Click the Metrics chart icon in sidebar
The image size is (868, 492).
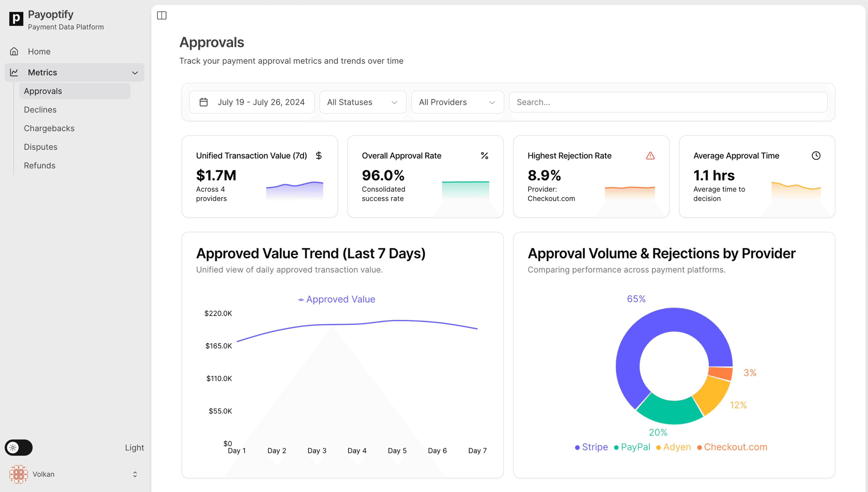pos(14,72)
